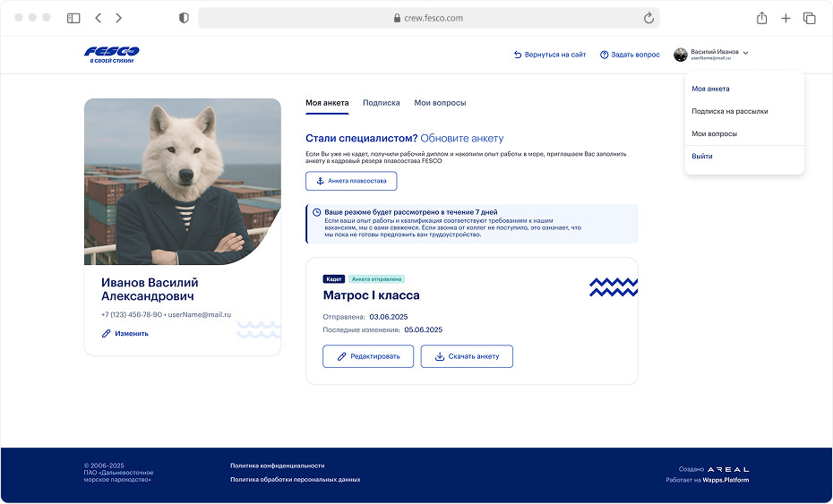Reload the page with refresh icon
Screen dimensions: 833x504
[x=648, y=18]
